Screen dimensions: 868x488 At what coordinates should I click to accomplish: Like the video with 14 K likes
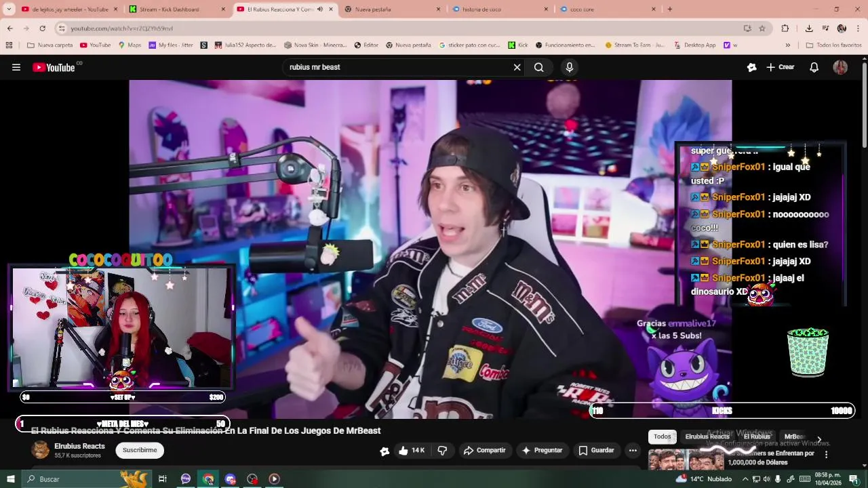(x=412, y=450)
